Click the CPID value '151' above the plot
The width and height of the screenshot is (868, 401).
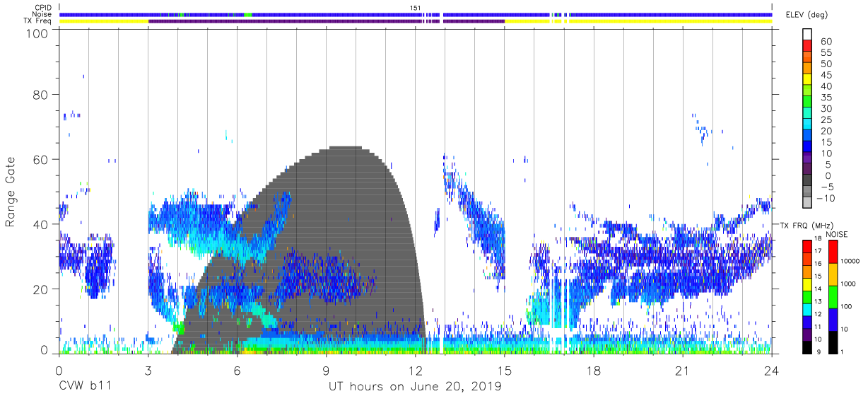(x=416, y=8)
